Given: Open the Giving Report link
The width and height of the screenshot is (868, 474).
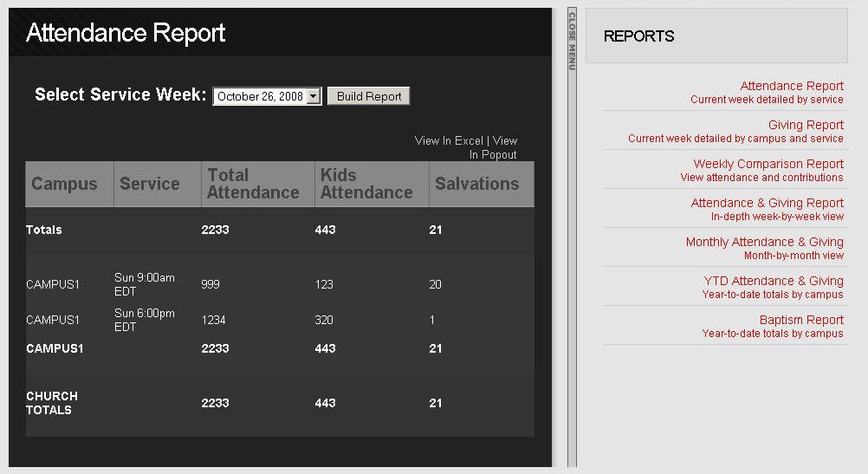Looking at the screenshot, I should [x=806, y=125].
